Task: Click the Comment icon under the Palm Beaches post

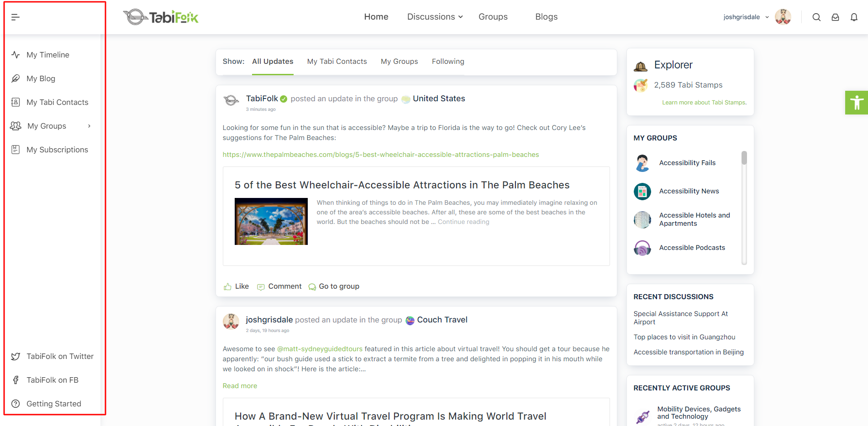Action: pos(261,287)
